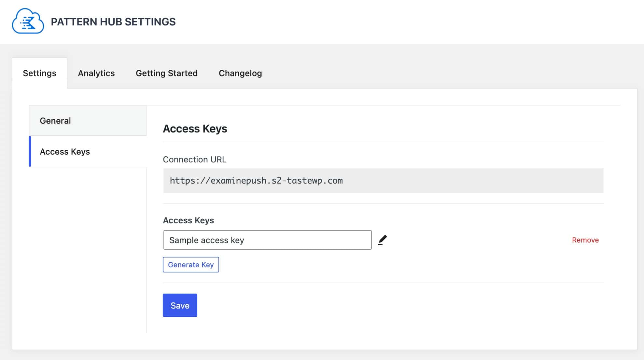Click the Changelog tab
This screenshot has height=360, width=644.
pos(241,73)
